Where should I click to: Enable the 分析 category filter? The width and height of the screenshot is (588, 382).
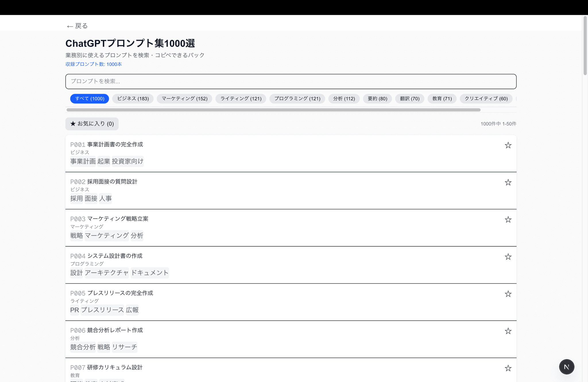click(344, 99)
